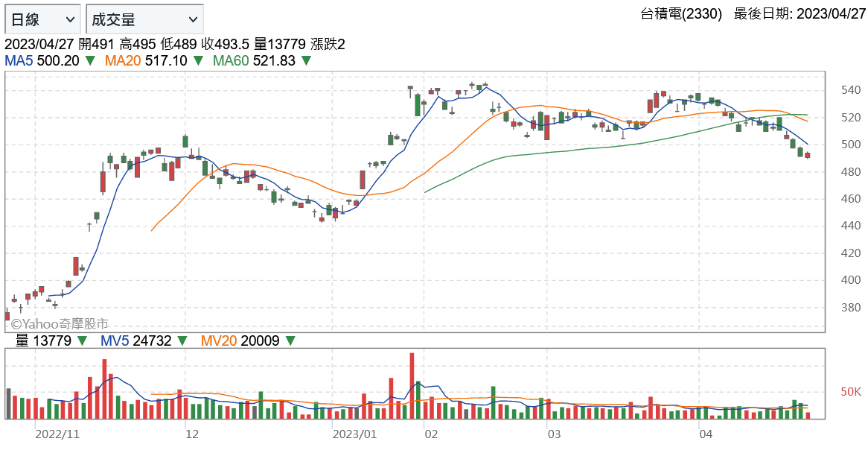Click the 400 price axis label

click(x=850, y=279)
